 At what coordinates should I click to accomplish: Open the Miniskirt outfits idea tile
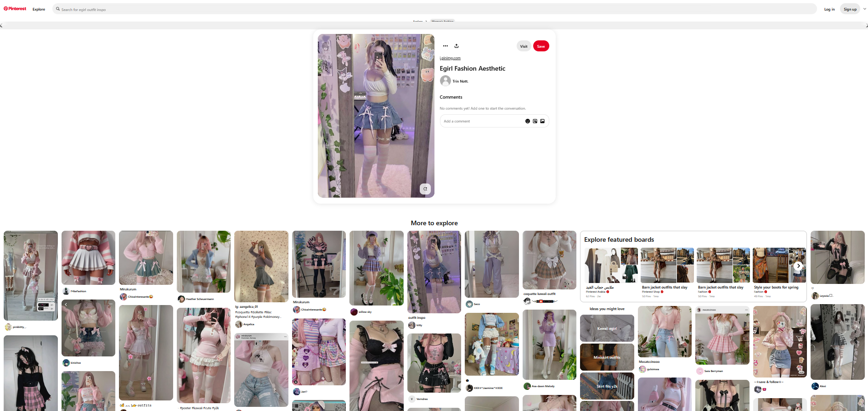(607, 357)
